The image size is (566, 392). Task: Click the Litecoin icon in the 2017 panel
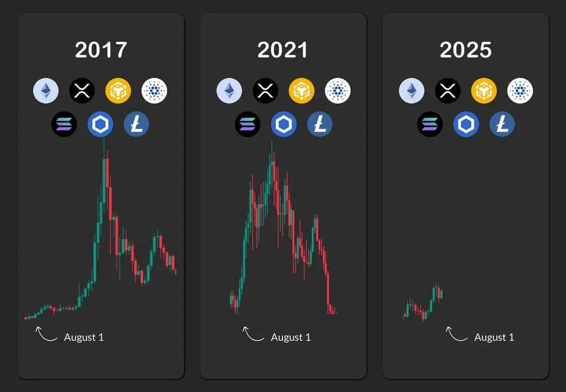[136, 124]
